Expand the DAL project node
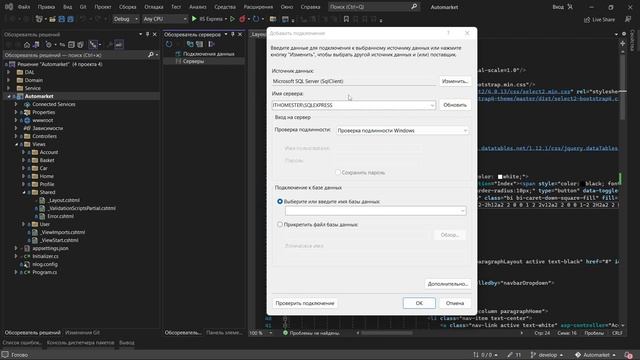Image resolution: width=640 pixels, height=360 pixels. click(x=9, y=72)
